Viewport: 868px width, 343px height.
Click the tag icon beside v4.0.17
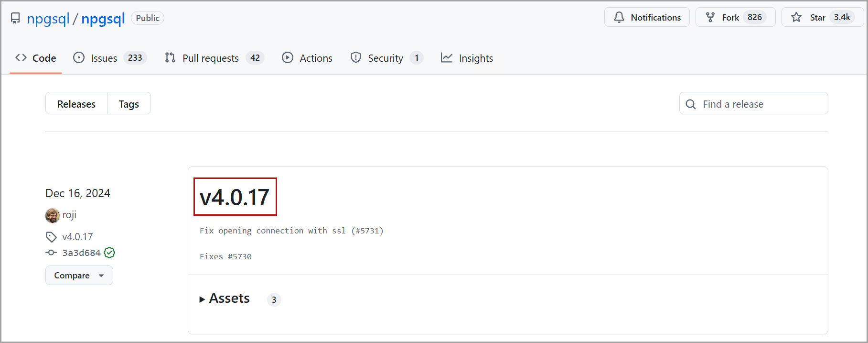pos(51,237)
